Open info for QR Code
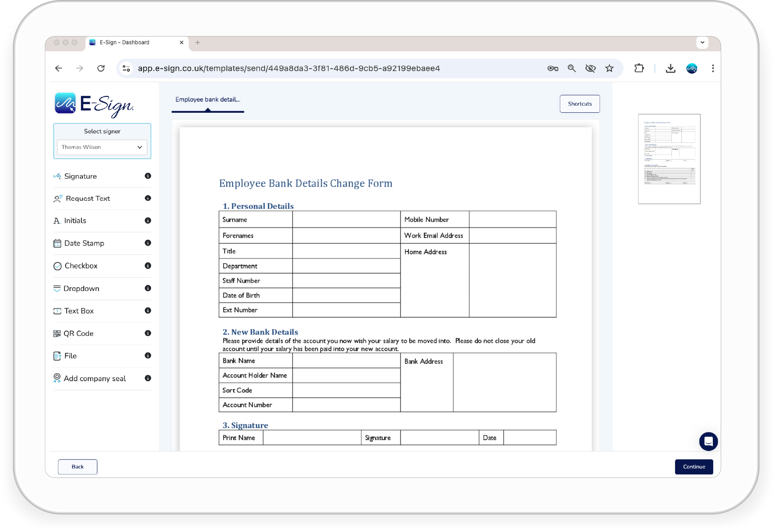This screenshot has height=532, width=774. [148, 333]
